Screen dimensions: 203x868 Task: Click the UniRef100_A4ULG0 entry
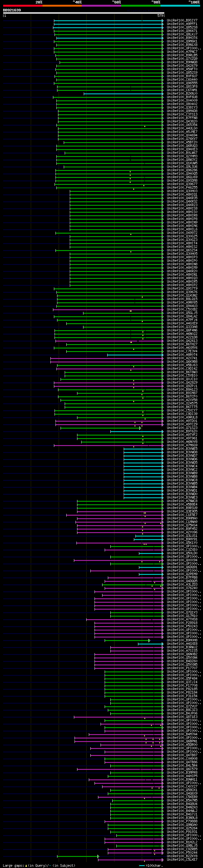(x=182, y=129)
